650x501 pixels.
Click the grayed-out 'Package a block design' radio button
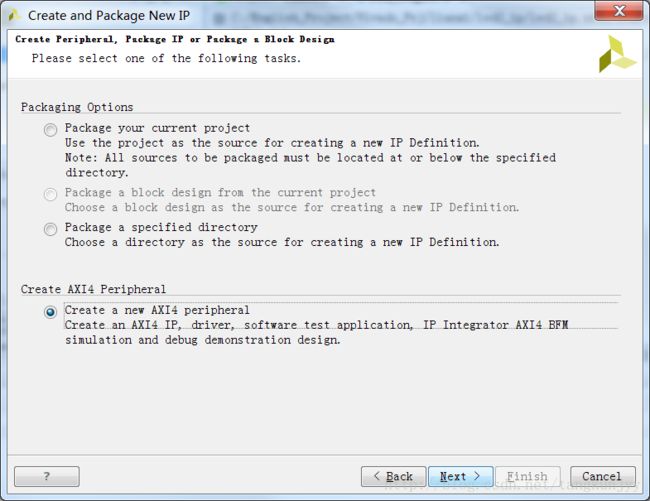tap(51, 194)
